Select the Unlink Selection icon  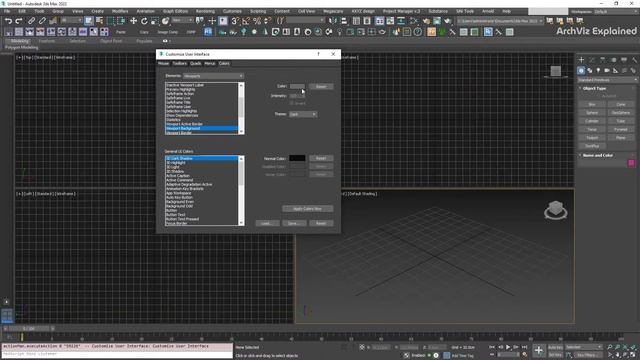[42, 20]
